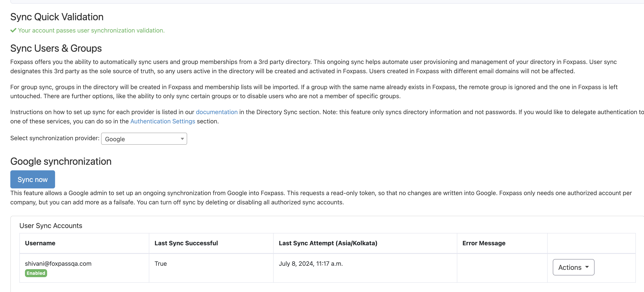The width and height of the screenshot is (644, 292).
Task: Open the synchronization provider dropdown
Action: click(x=144, y=139)
